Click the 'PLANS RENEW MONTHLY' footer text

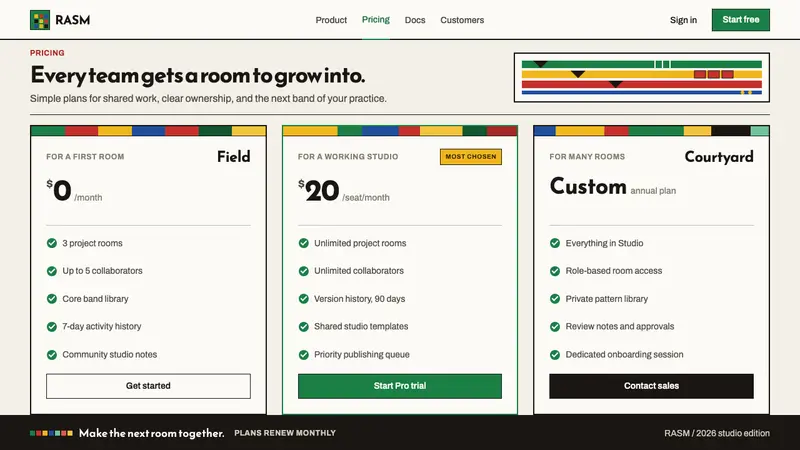[285, 433]
